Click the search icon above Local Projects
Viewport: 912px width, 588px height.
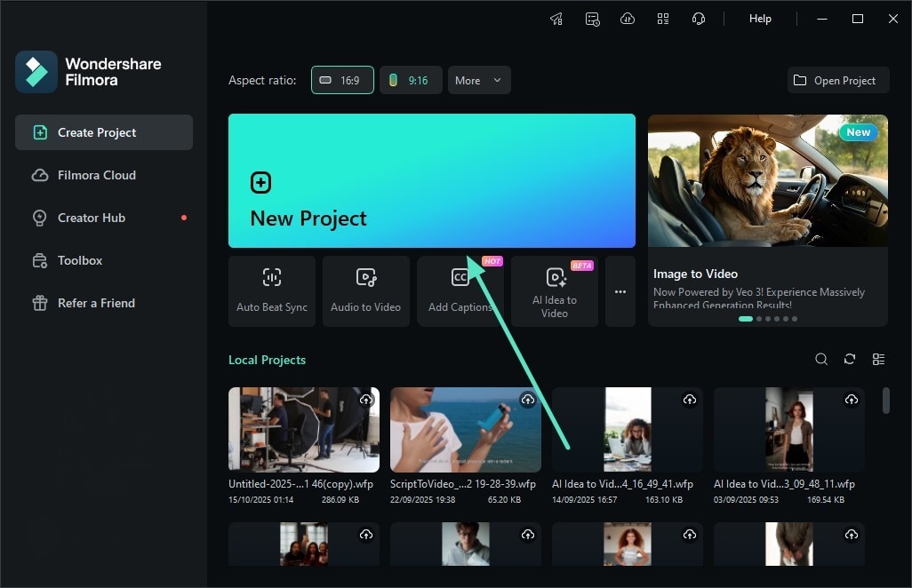point(821,359)
